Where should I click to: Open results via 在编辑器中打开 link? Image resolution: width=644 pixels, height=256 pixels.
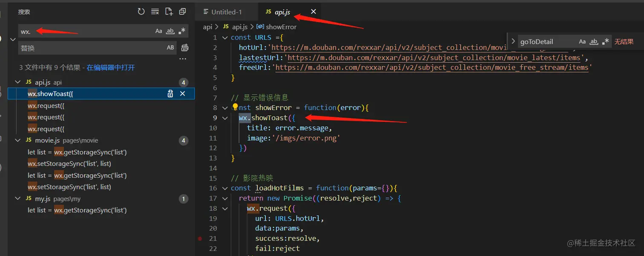[x=111, y=67]
